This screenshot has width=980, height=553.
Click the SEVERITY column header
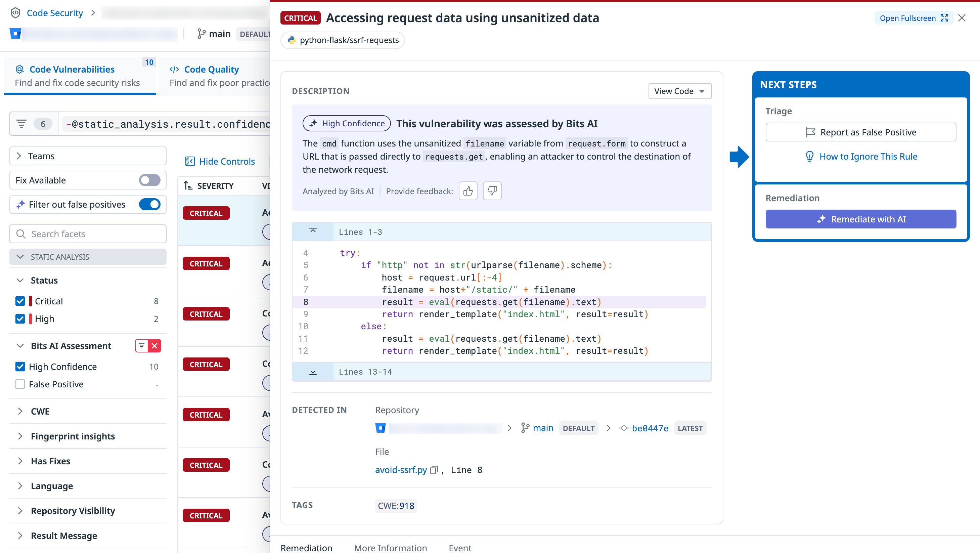pos(215,186)
